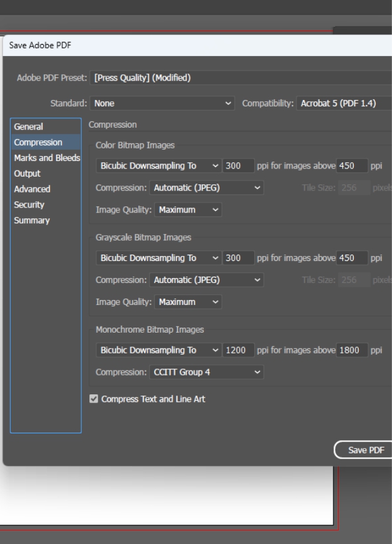The image size is (392, 544).
Task: Click the Save PDF button
Action: (x=362, y=450)
